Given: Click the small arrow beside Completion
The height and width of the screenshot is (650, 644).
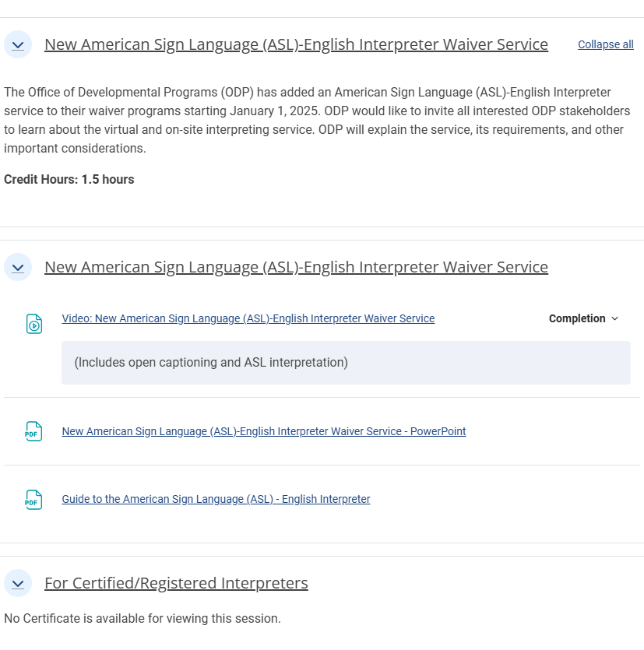Looking at the screenshot, I should (x=615, y=318).
